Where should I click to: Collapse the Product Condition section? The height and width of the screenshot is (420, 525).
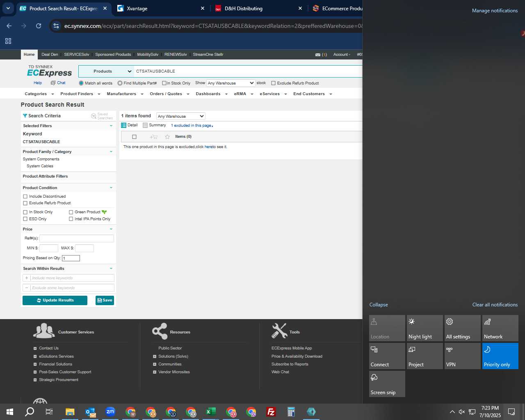pyautogui.click(x=111, y=187)
